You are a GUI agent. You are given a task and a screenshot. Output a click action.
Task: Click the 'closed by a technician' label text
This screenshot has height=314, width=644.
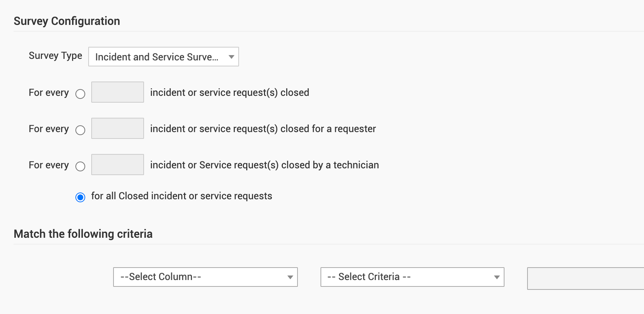point(264,165)
